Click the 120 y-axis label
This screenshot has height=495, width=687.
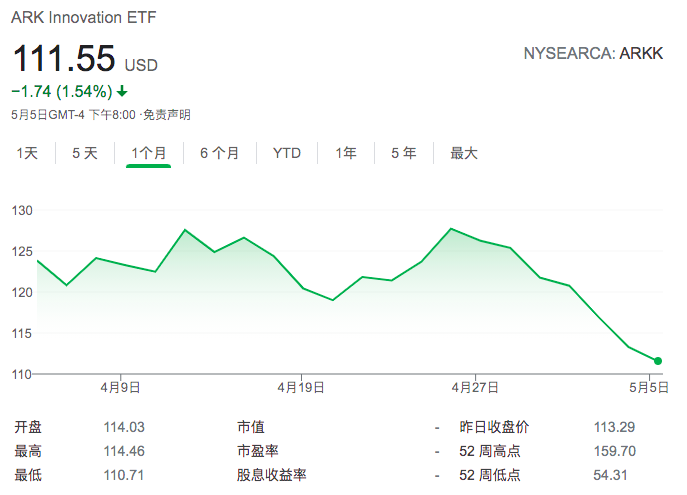(x=22, y=293)
